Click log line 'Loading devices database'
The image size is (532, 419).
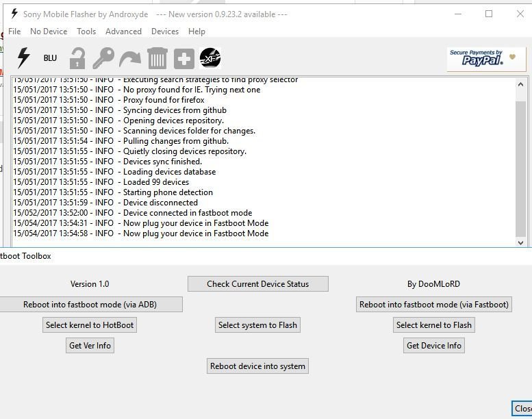(x=114, y=172)
